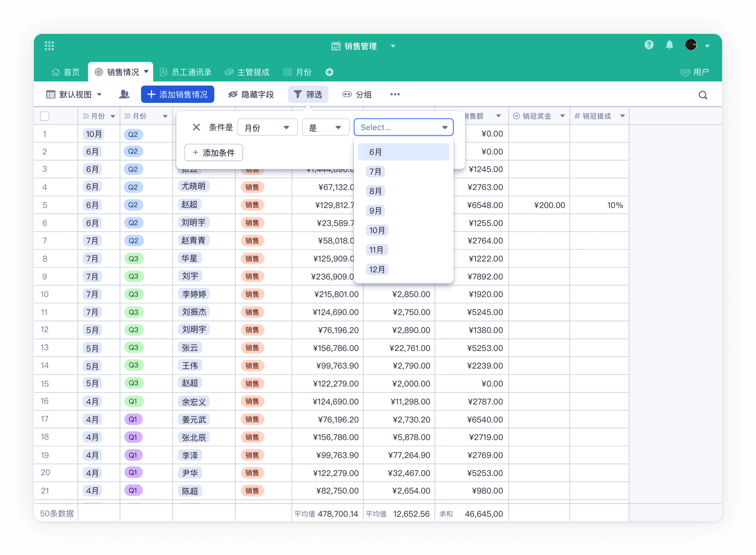Switch to the 主管提成 tab
Screen dimensions: 756x555
coord(247,72)
